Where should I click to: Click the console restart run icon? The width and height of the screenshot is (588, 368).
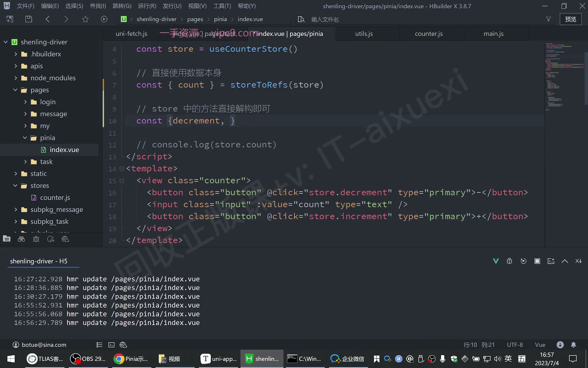pos(523,261)
